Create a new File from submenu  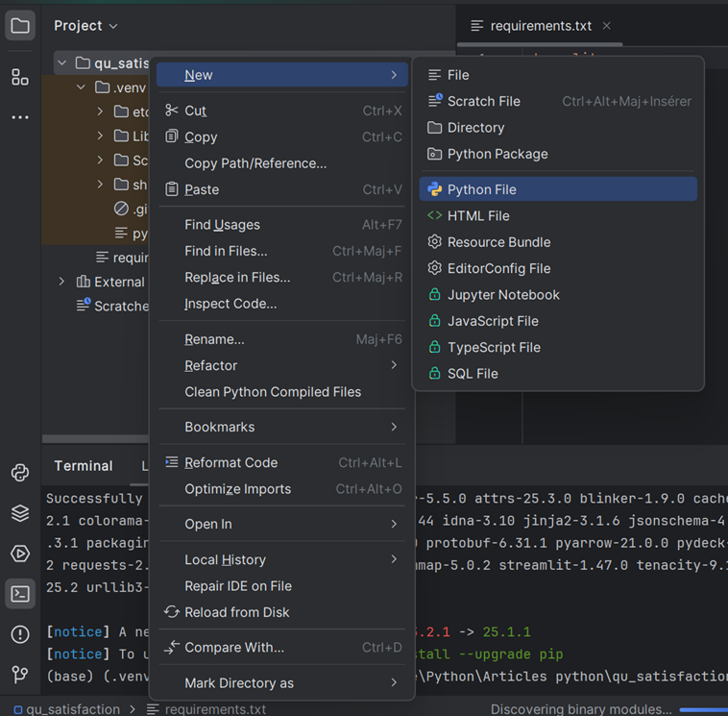558,75
